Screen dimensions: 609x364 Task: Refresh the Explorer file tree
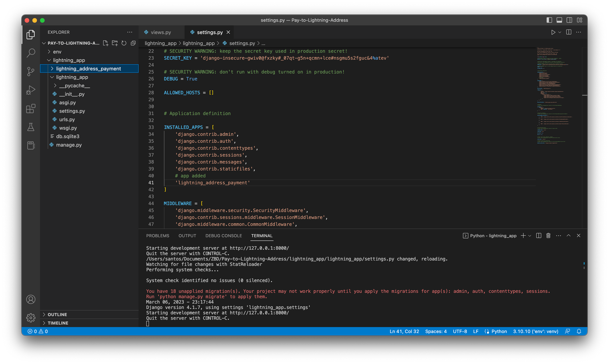click(124, 43)
